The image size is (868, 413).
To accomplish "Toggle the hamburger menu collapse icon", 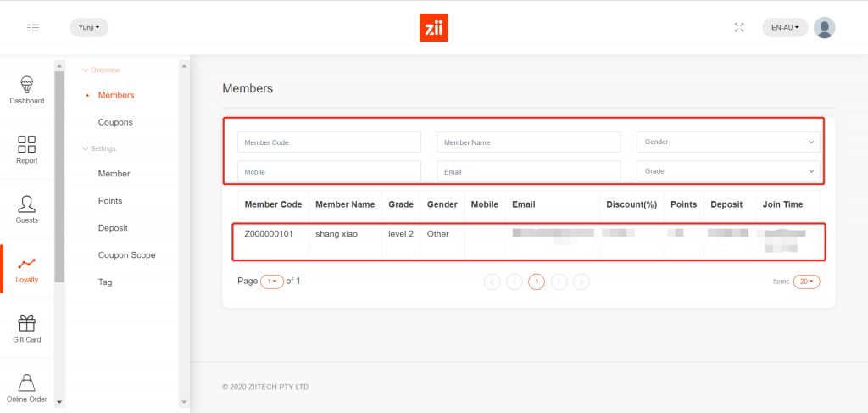I will point(33,28).
